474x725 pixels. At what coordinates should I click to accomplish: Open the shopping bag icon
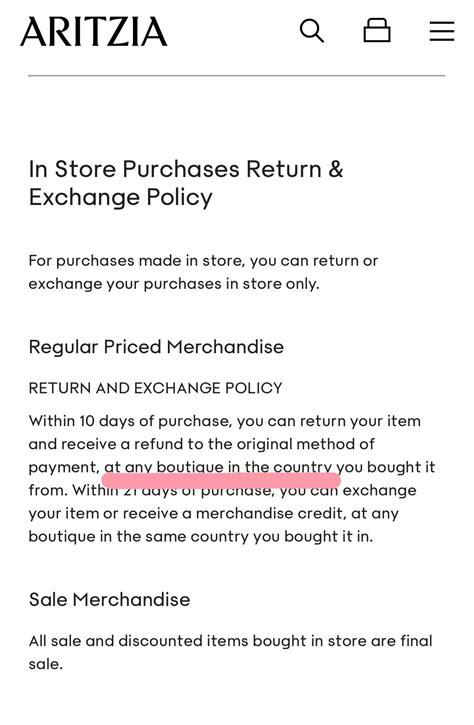[x=377, y=31]
